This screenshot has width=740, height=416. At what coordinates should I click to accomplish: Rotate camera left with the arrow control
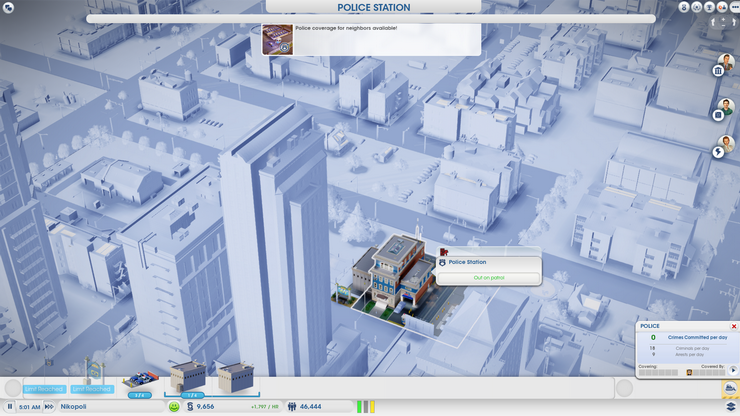(x=713, y=22)
